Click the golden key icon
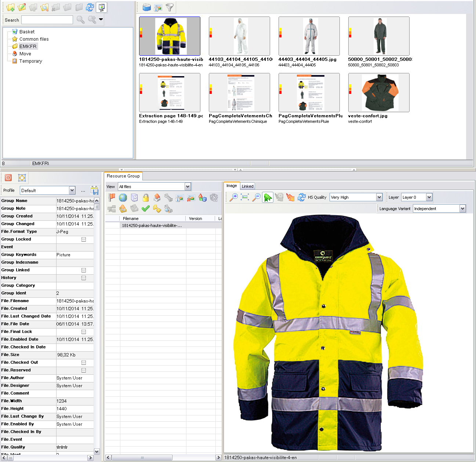This screenshot has height=462, width=476. tap(157, 209)
